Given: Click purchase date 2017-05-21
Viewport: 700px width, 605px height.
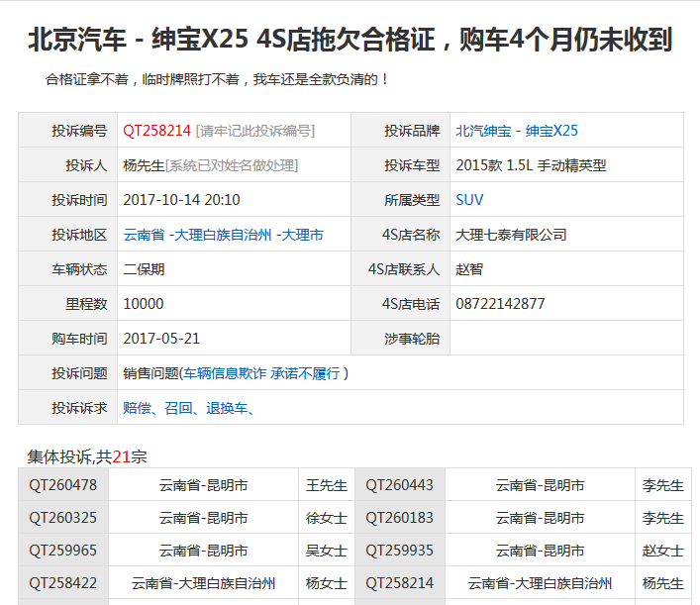Looking at the screenshot, I should pyautogui.click(x=161, y=339).
